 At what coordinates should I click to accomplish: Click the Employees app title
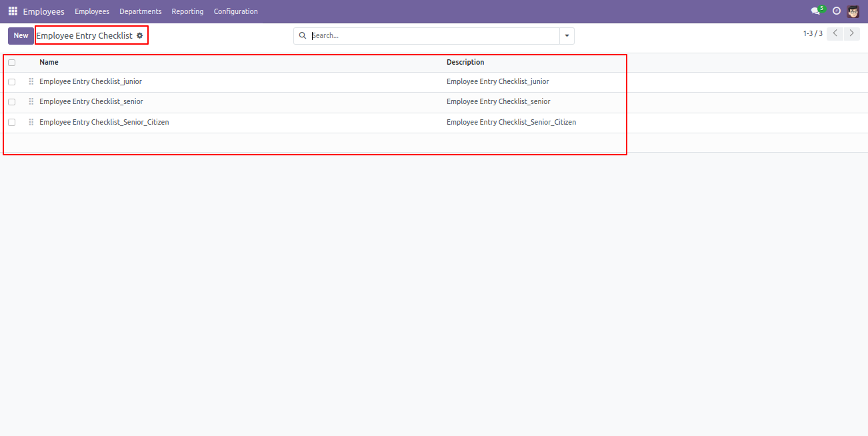(43, 11)
